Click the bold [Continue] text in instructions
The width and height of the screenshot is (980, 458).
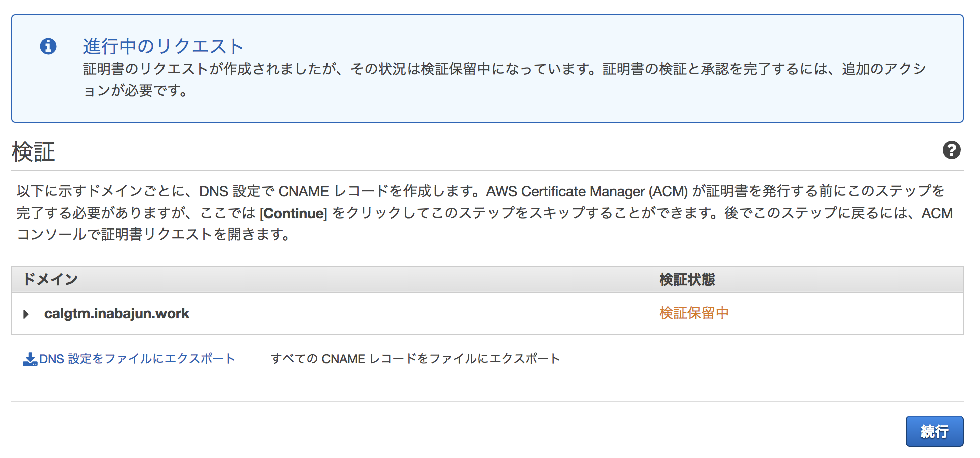(293, 213)
